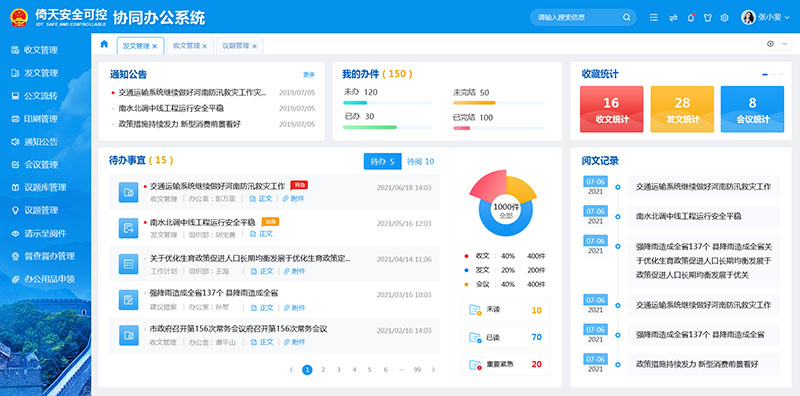Open 请示呈阅件 in the sidebar

coord(45,233)
